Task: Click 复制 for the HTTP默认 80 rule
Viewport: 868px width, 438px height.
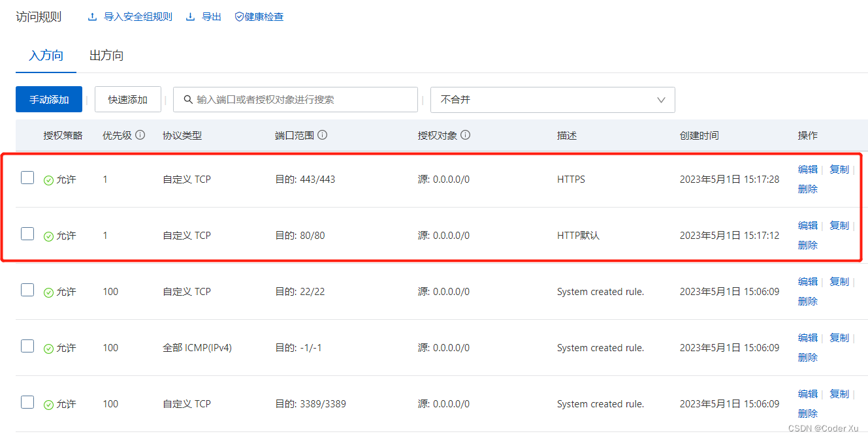Action: click(x=839, y=225)
